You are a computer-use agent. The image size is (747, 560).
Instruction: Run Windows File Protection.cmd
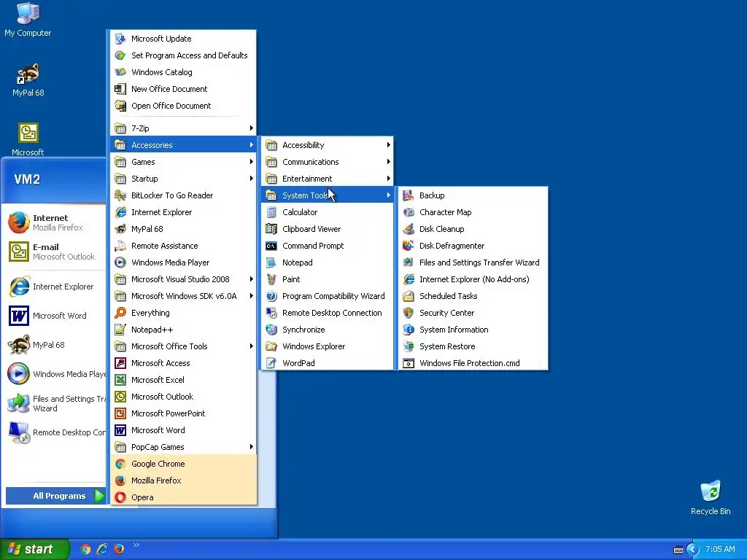pos(473,363)
